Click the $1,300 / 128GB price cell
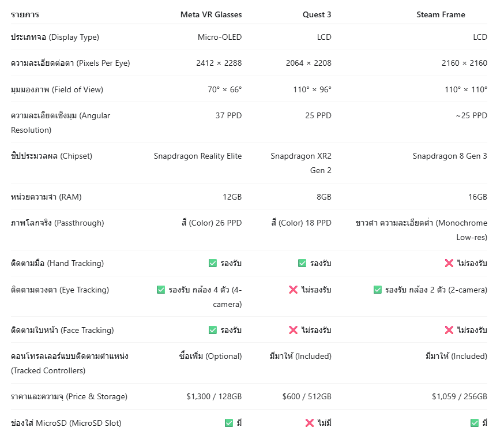This screenshot has height=446, width=504. coord(214,396)
